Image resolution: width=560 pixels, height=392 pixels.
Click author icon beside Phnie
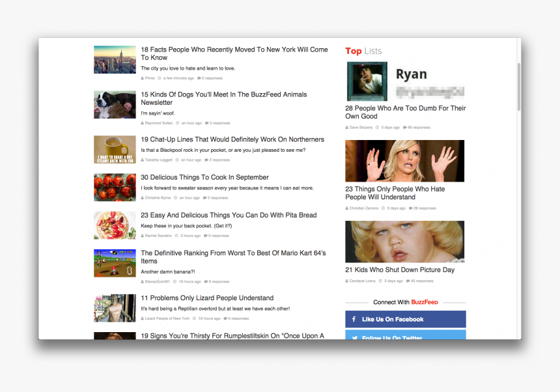click(x=142, y=78)
